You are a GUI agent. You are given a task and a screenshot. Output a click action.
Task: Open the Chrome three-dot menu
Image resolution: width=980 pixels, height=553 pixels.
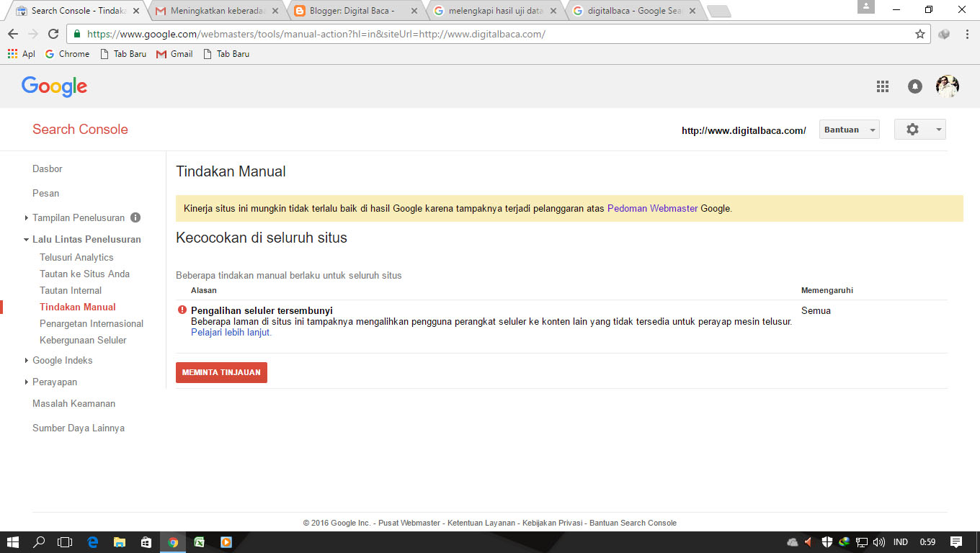(967, 34)
